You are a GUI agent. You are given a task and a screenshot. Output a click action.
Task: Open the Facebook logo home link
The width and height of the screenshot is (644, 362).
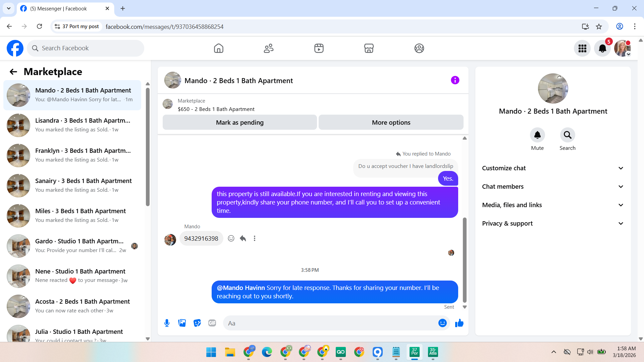tap(15, 48)
